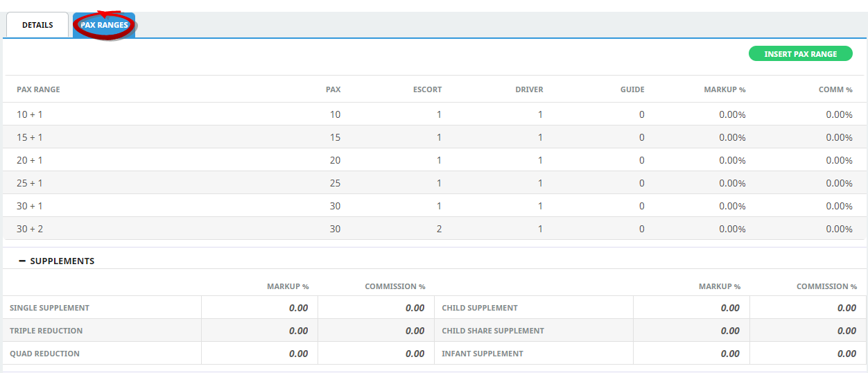Select the 15 + 1 pax range row
Viewport: 868px width, 373px height.
pyautogui.click(x=30, y=137)
